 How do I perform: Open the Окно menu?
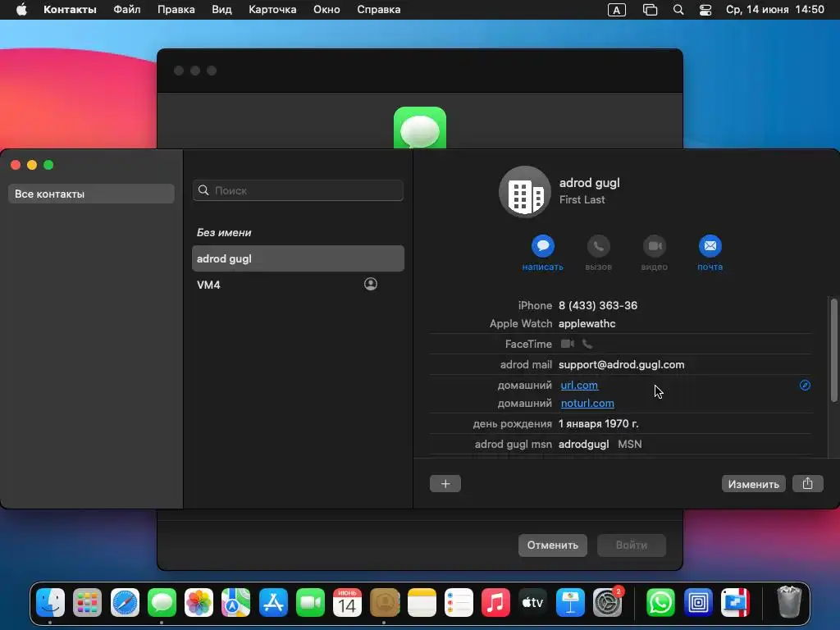pos(326,10)
